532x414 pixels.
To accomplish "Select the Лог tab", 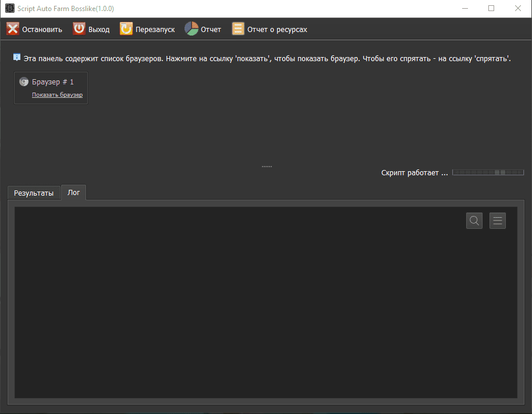I will coord(74,192).
